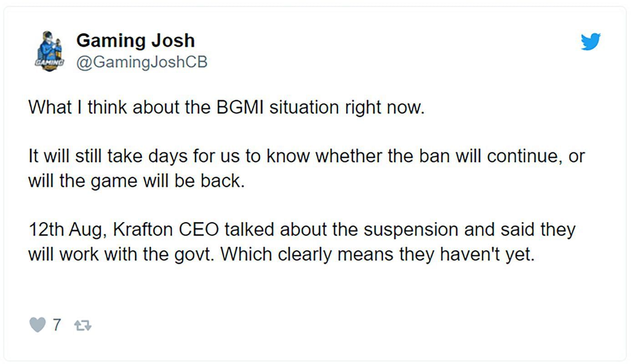Retweet using the retweet arrows icon
The image size is (631, 364).
pyautogui.click(x=83, y=325)
